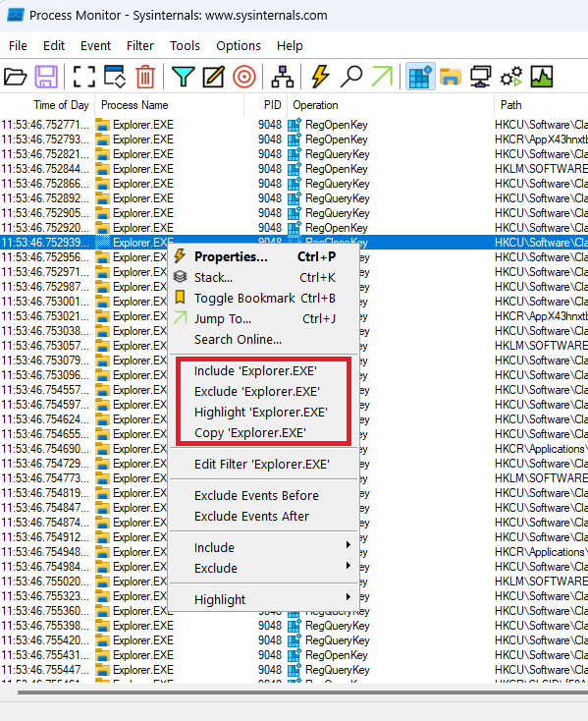Toggle Show Profiling Events icon
Screen dimensions: 588x721
tap(542, 77)
